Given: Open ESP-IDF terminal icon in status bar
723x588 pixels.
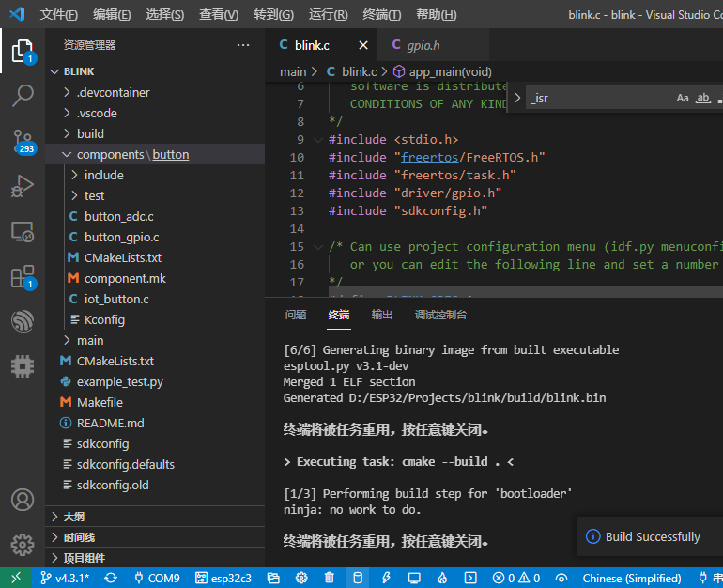Looking at the screenshot, I should 470,578.
